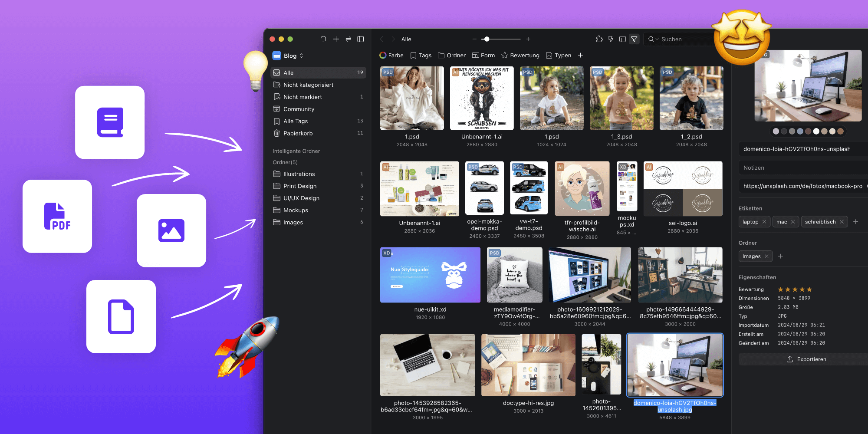
Task: Add a new tag under Etiketten
Action: 856,222
